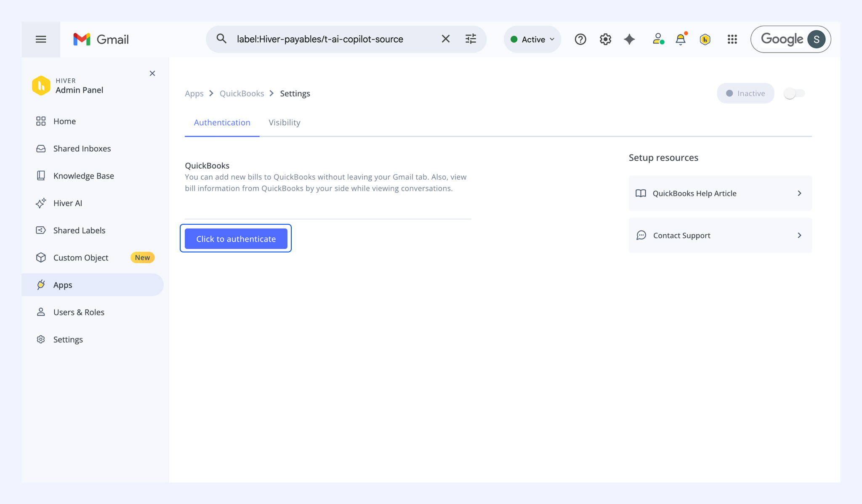The image size is (862, 504).
Task: Click the person status icon in the top bar
Action: point(658,39)
